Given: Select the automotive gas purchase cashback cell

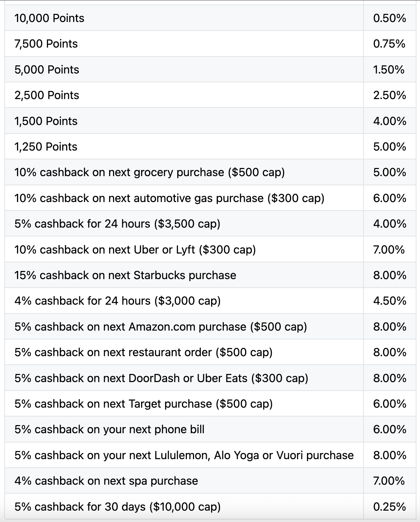Looking at the screenshot, I should (x=169, y=198).
